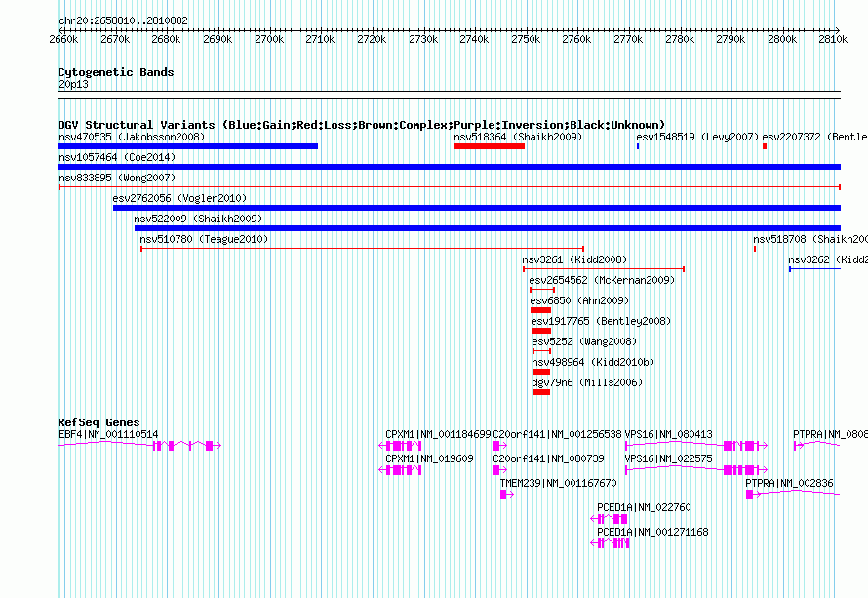Click the PCED1A|NM_022760 gene glyph
Viewport: 868px width, 598px height.
[609, 519]
